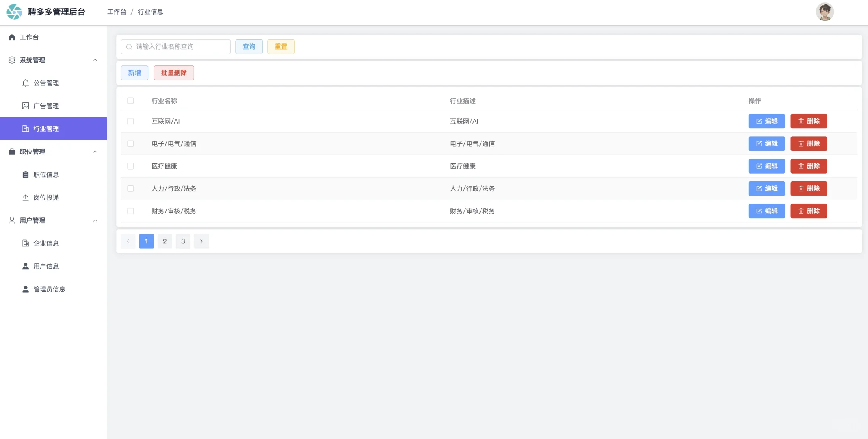868x439 pixels.
Task: Click the bell icon for 公告管理
Action: click(26, 83)
